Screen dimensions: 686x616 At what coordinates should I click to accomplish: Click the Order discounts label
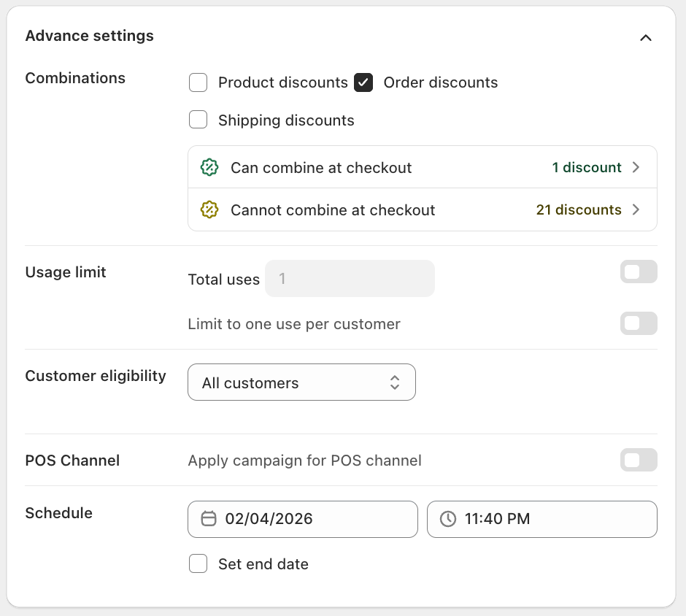click(x=441, y=82)
